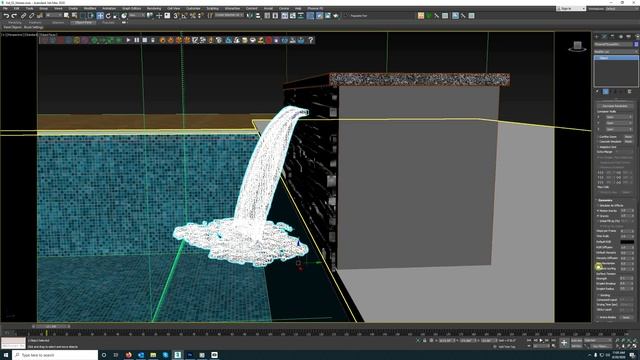Screen dimensions: 640x360
Task: Toggle Motion Inertia checkbox
Action: 598,211
